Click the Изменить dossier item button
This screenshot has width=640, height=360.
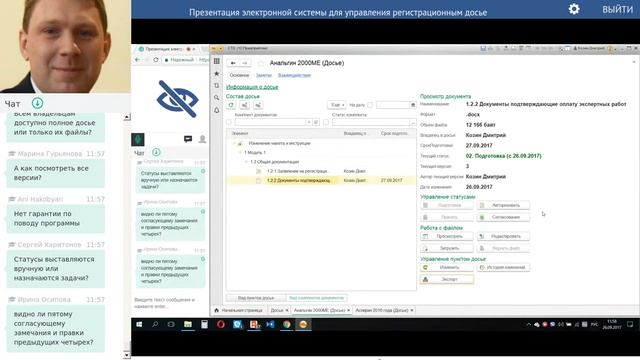[447, 267]
